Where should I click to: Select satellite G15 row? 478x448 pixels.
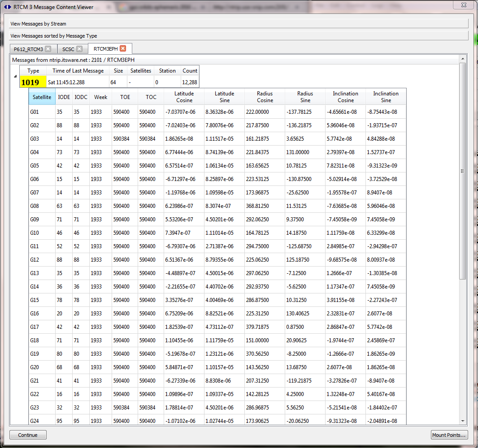pos(217,300)
